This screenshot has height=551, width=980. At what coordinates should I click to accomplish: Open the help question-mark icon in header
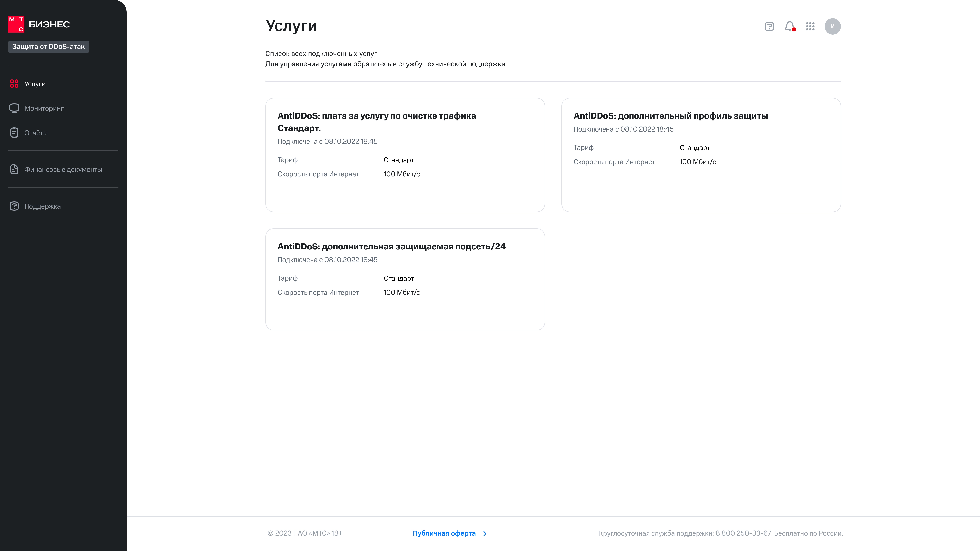769,26
